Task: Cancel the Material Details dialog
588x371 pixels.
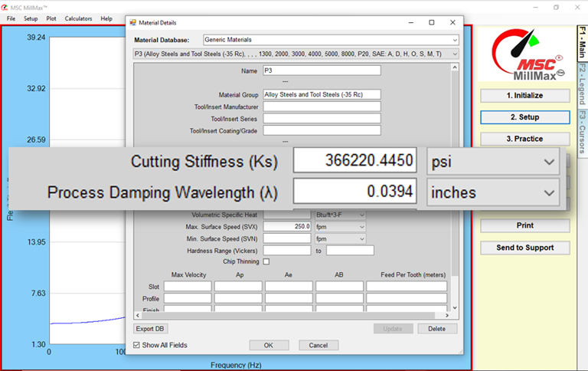Action: (x=318, y=345)
